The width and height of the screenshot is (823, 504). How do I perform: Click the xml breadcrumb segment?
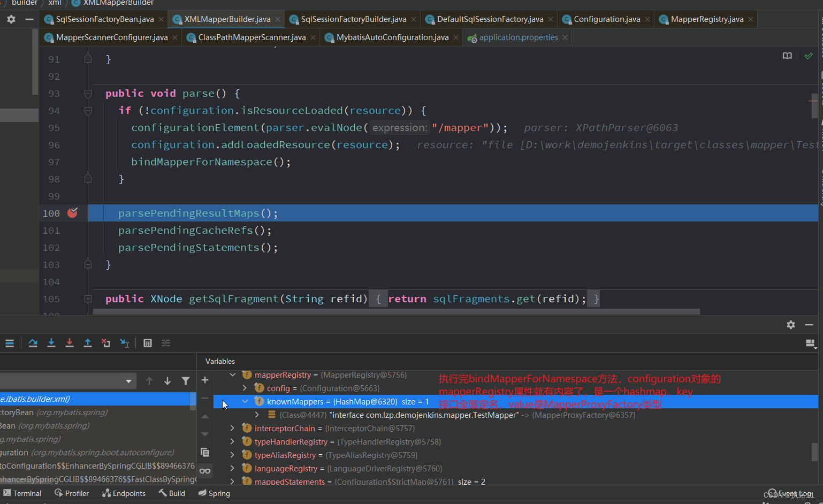click(55, 3)
